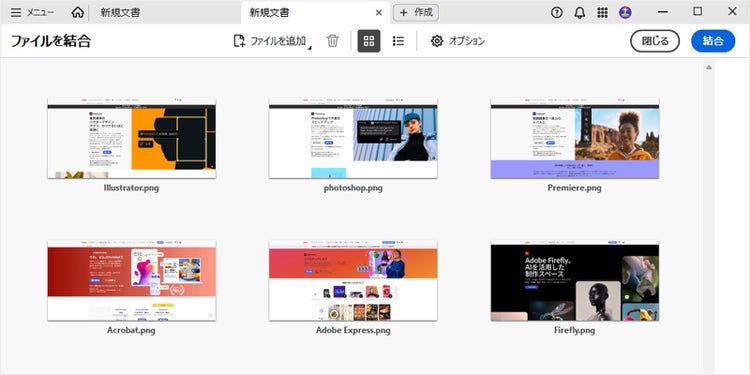This screenshot has width=750, height=375.
Task: Click the Illustrator.png file name
Action: point(132,188)
